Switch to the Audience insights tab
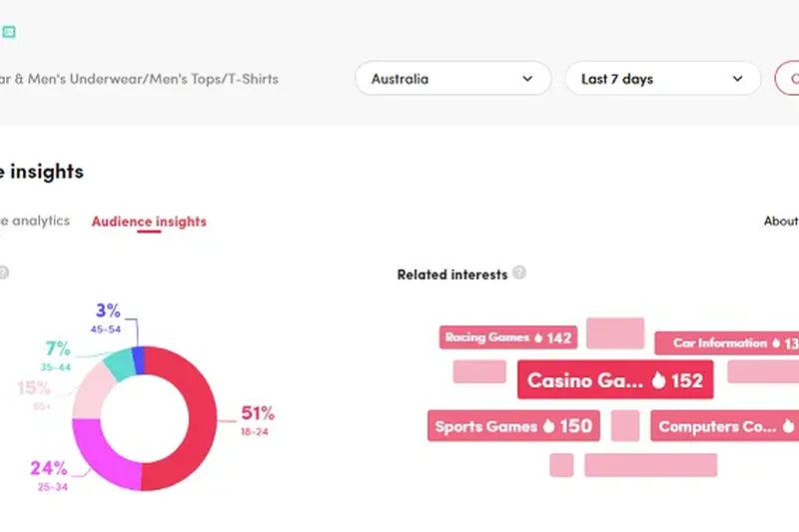This screenshot has width=799, height=532. point(149,222)
